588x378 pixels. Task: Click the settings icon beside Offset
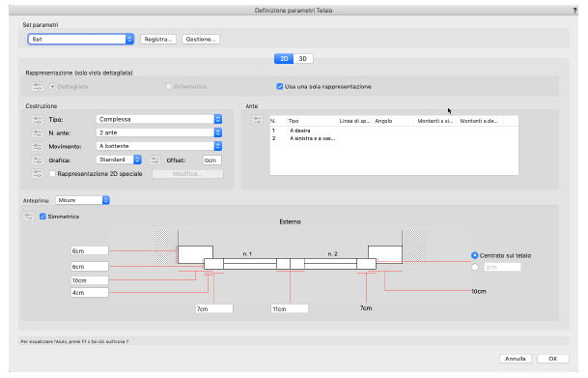point(154,160)
